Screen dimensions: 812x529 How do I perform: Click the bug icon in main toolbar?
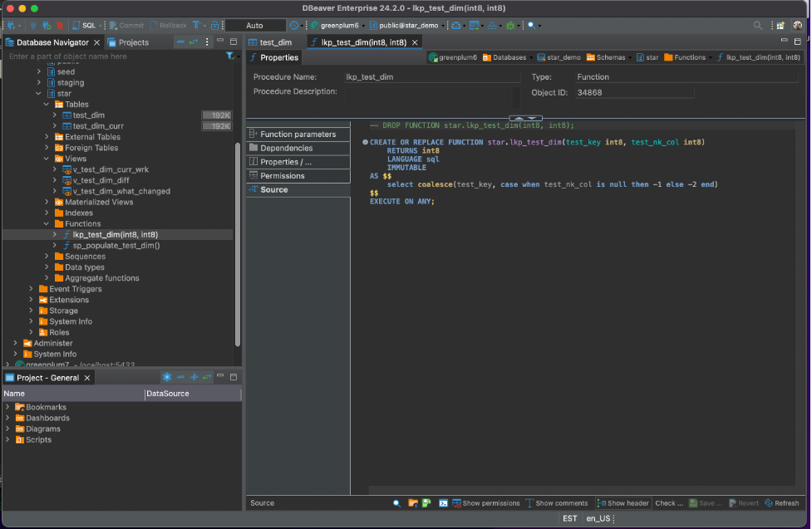point(510,26)
